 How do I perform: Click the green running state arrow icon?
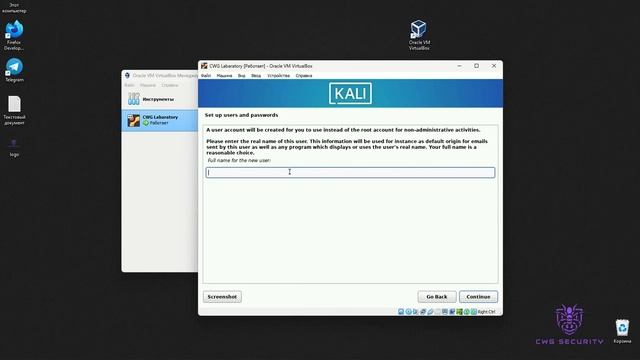coord(145,123)
